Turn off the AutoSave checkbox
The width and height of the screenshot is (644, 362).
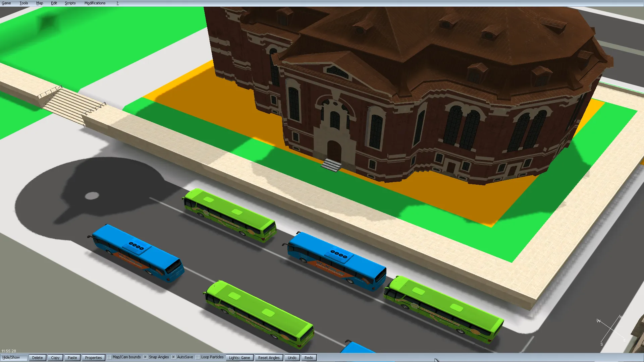[174, 357]
